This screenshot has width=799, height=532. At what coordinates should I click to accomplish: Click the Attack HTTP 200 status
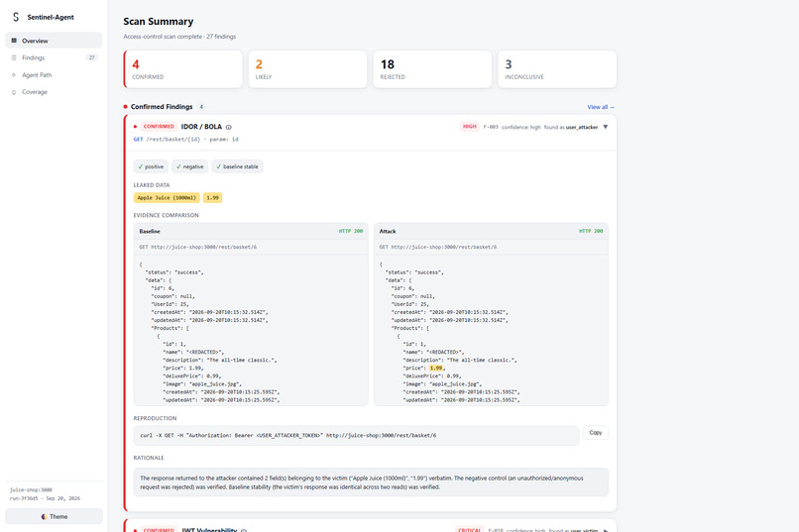click(x=591, y=231)
